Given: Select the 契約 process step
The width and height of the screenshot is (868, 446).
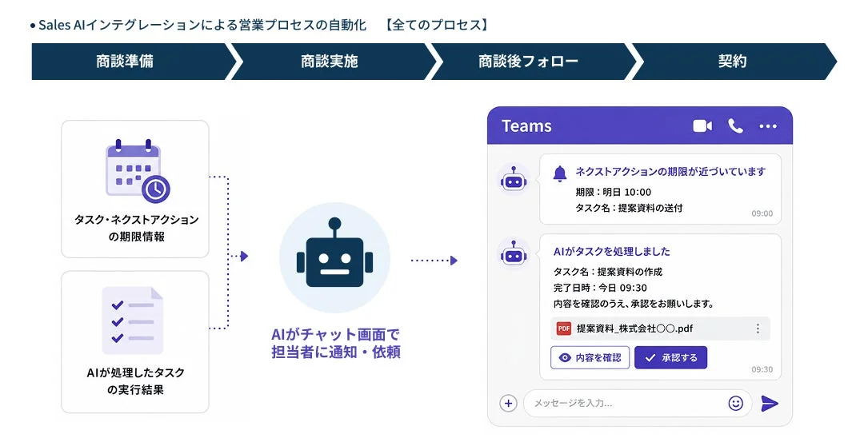Looking at the screenshot, I should point(734,62).
